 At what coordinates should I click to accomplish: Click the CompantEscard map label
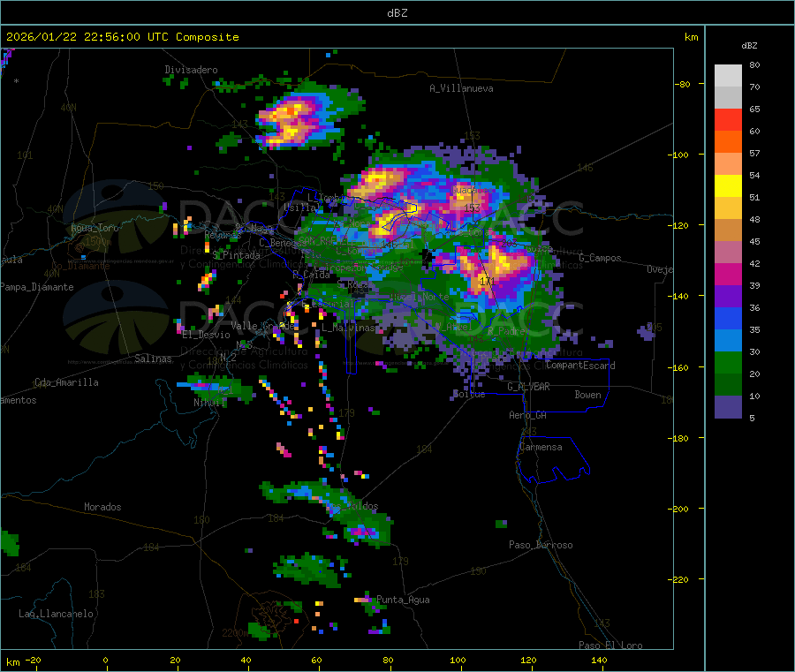(580, 366)
